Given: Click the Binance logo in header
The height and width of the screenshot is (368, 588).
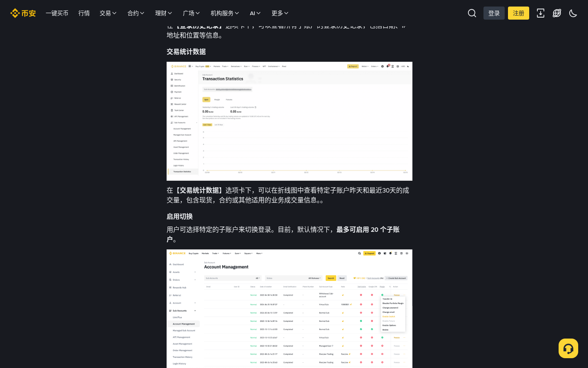Looking at the screenshot, I should point(23,13).
